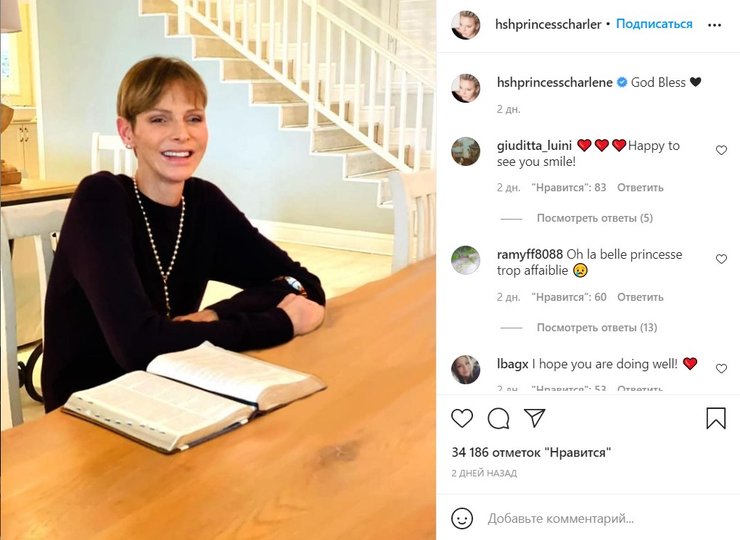Image resolution: width=740 pixels, height=540 pixels.
Task: Open giuditta_luini's profile avatar
Action: (x=465, y=152)
